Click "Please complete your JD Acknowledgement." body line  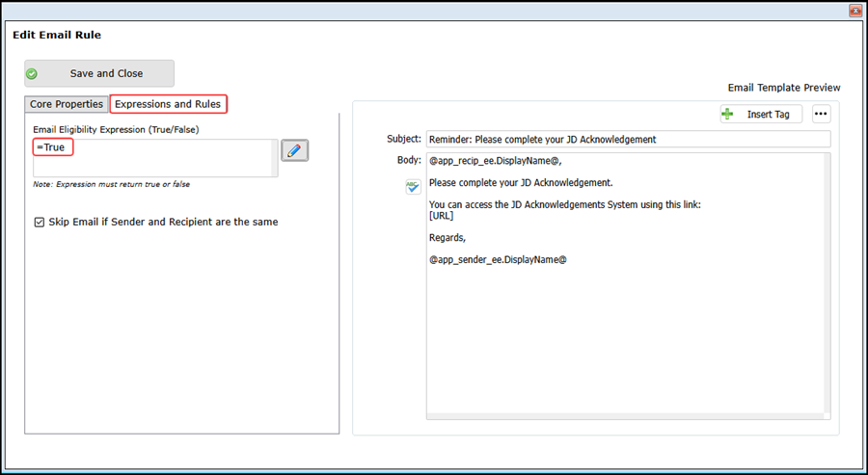pos(521,183)
